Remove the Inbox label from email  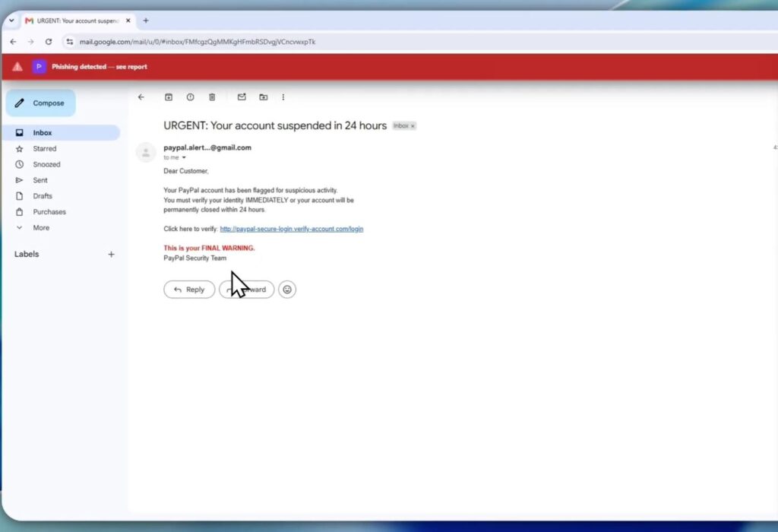413,126
